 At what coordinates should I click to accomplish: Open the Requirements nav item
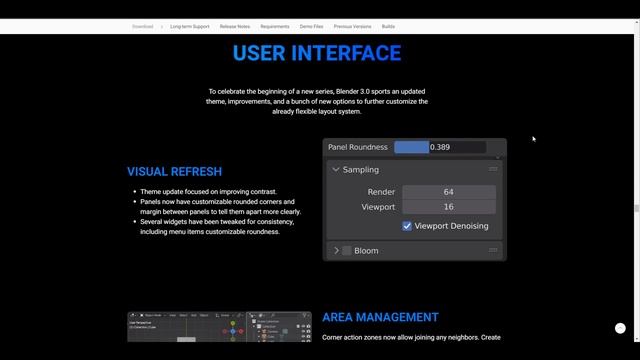click(275, 27)
